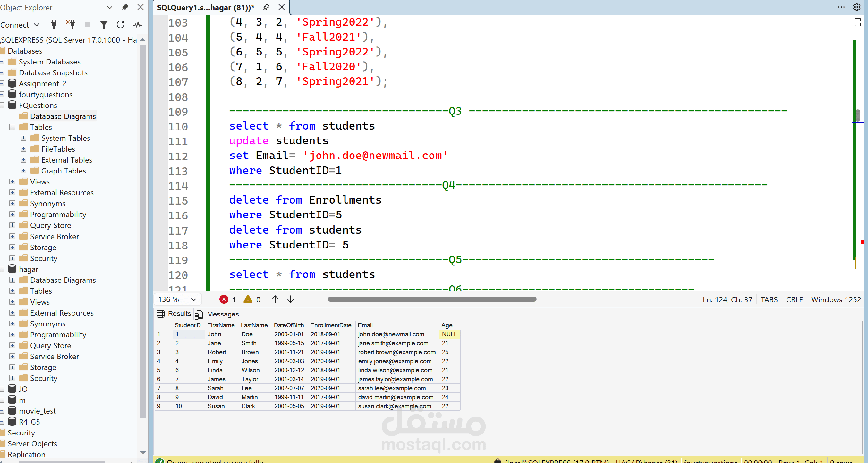This screenshot has width=868, height=463.
Task: Click the Filter funnel icon
Action: [x=104, y=24]
